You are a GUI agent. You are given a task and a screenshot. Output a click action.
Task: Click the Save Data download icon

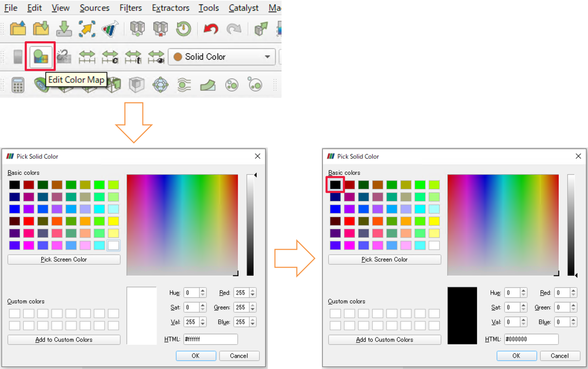[x=64, y=29]
